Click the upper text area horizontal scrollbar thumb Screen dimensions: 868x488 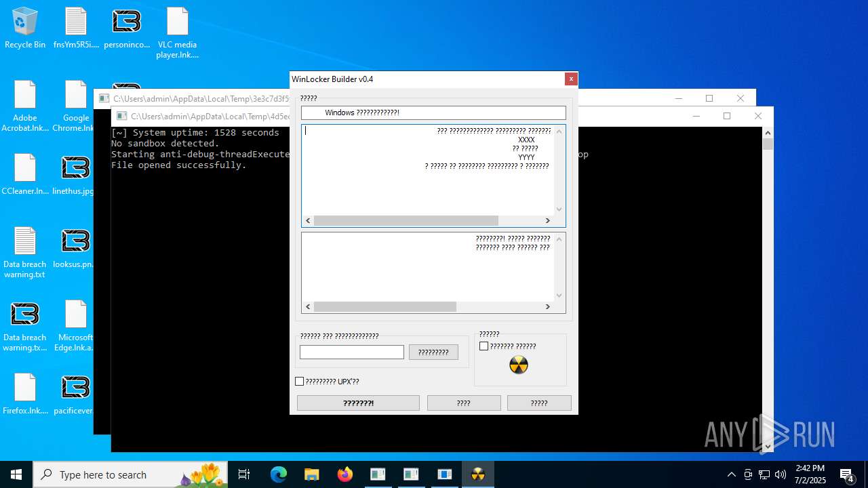(x=406, y=221)
